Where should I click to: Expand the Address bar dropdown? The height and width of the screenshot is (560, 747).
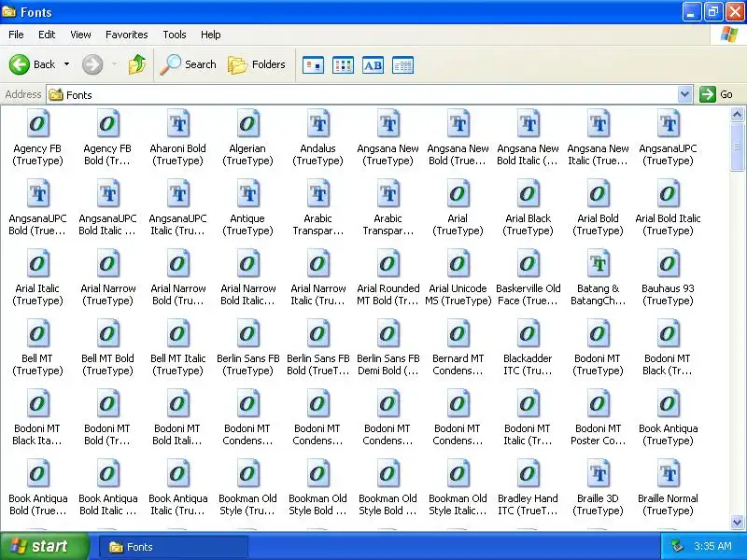[685, 94]
